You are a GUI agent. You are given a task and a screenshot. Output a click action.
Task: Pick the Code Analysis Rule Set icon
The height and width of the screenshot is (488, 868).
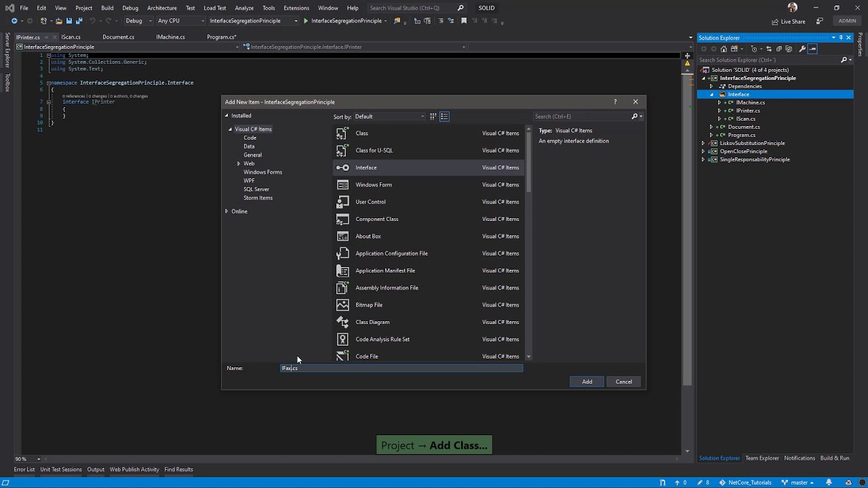342,340
